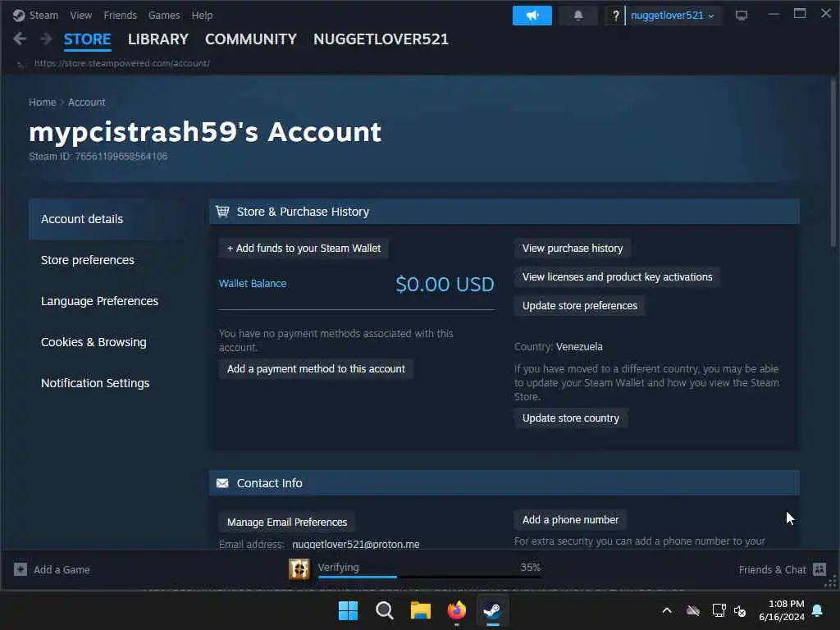The height and width of the screenshot is (630, 840).
Task: Open the Friends menu
Action: pos(121,16)
